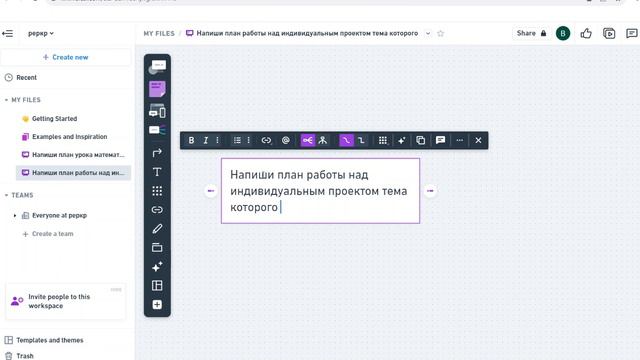
Task: Select the table tool
Action: click(x=157, y=285)
